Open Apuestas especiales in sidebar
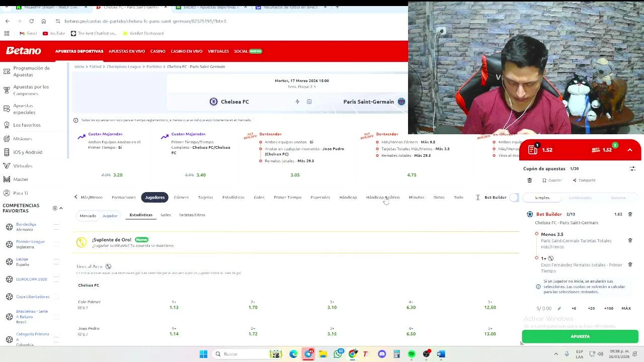This screenshot has height=362, width=644. [x=24, y=109]
